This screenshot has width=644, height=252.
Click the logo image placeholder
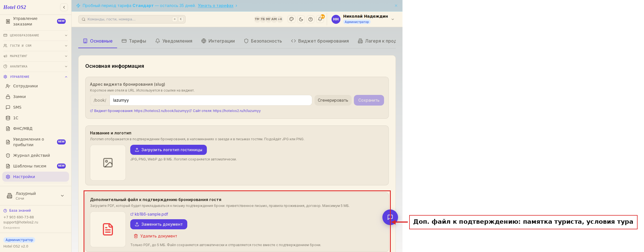(x=108, y=163)
